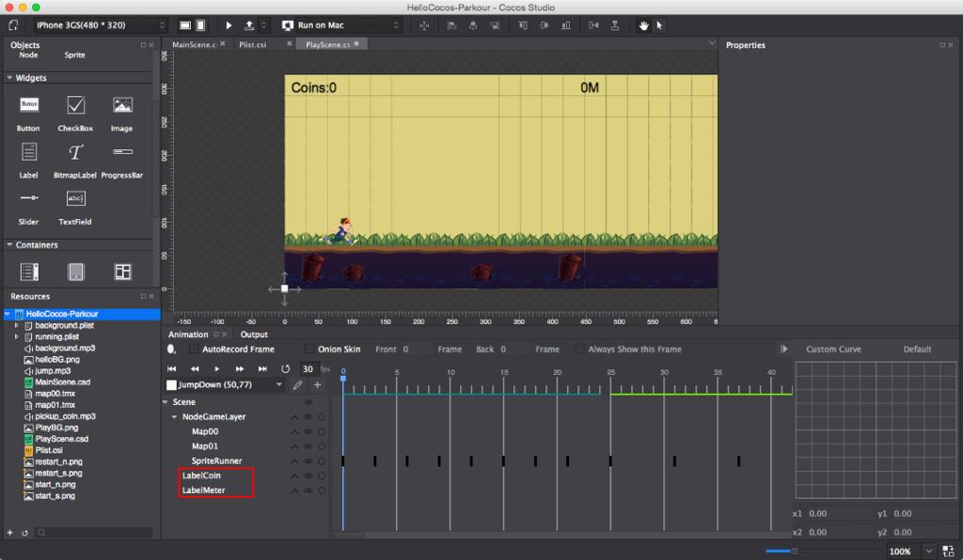The image size is (963, 560).
Task: Edit the JumpDown animation with pencil icon
Action: (x=298, y=384)
